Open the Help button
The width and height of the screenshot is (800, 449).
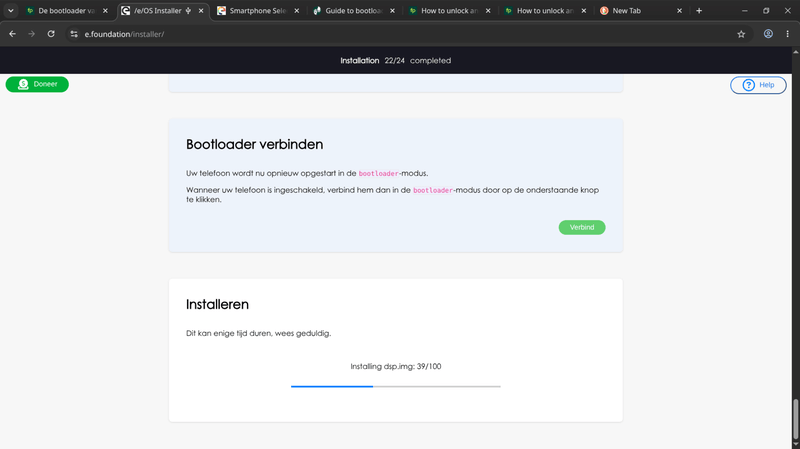tap(758, 85)
